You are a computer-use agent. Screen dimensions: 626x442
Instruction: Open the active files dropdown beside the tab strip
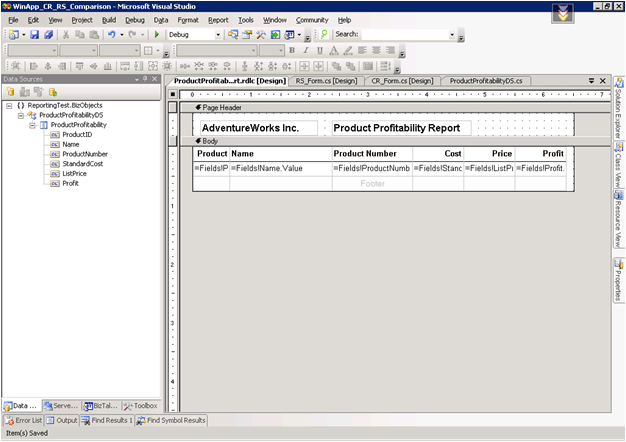(x=591, y=81)
